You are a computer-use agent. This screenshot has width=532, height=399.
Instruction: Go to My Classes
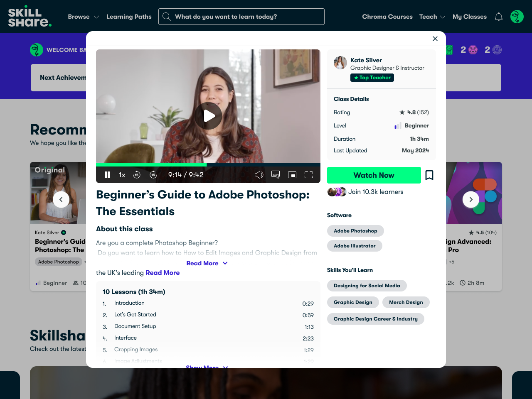pos(470,17)
